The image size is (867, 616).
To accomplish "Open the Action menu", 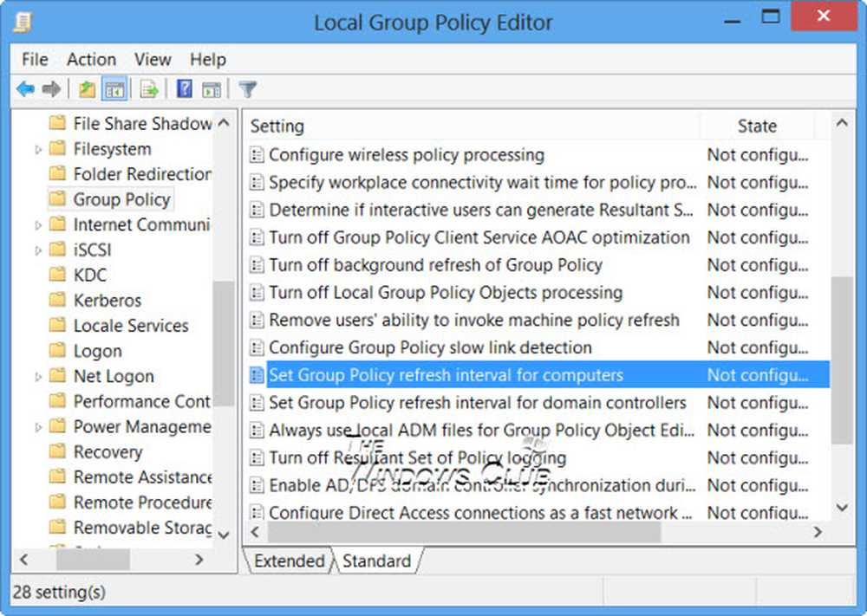I will pos(91,60).
